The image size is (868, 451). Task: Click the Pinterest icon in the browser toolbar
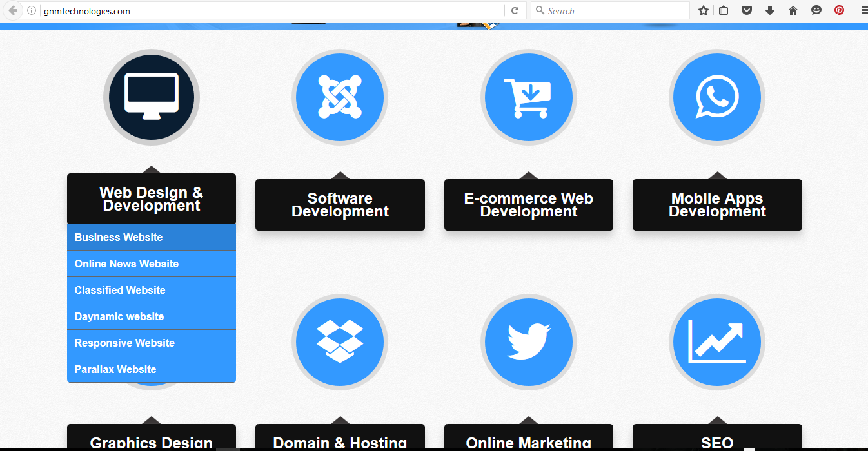point(839,10)
